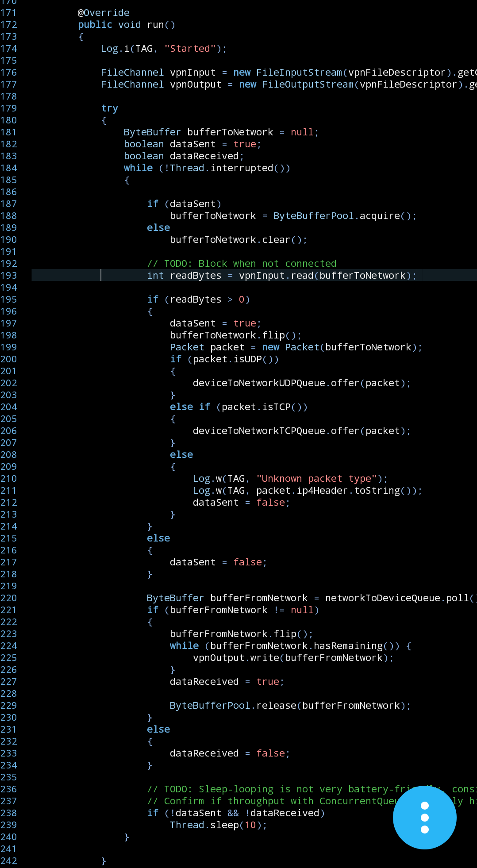Screen dimensions: 477x868
Task: Click the @Override annotation
Action: (x=104, y=13)
